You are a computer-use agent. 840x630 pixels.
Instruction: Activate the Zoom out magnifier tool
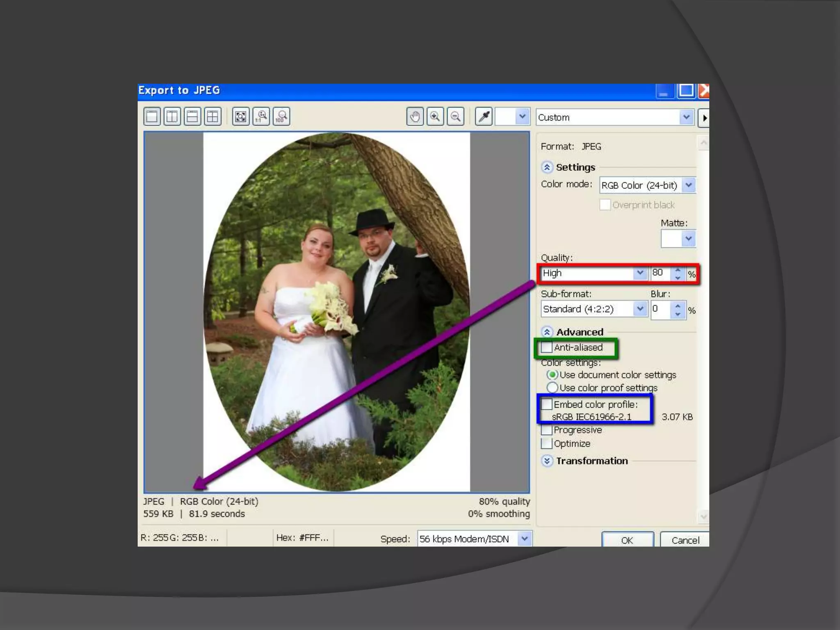click(x=456, y=117)
